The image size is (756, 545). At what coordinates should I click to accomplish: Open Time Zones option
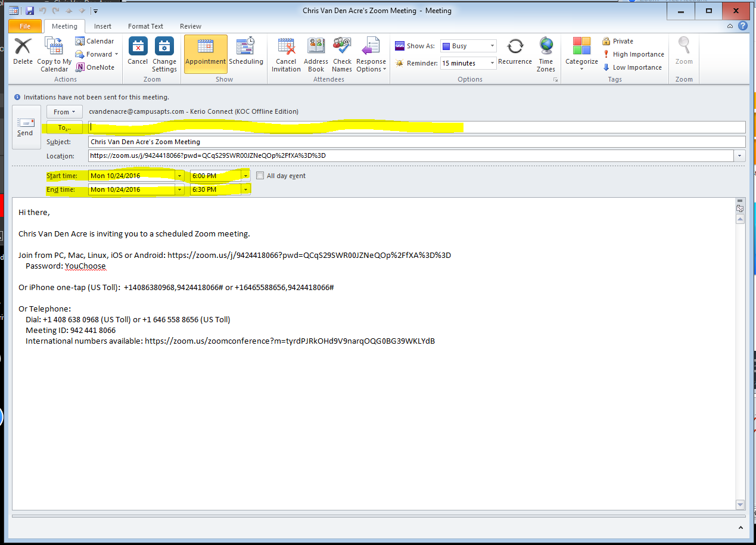546,47
